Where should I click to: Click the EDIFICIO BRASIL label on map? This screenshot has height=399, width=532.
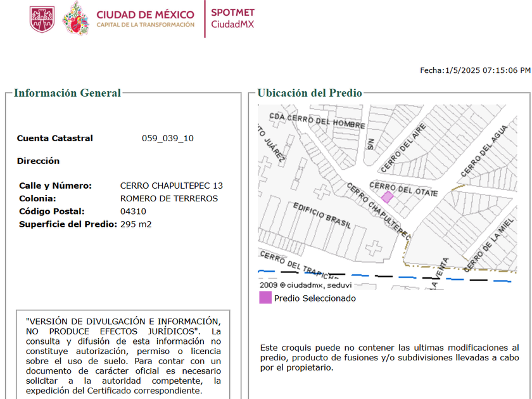[x=322, y=215]
